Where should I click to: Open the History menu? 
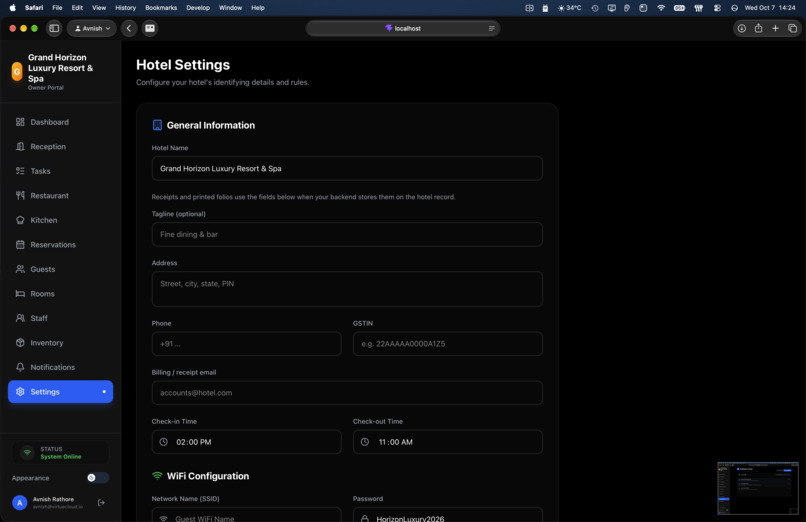[x=125, y=8]
